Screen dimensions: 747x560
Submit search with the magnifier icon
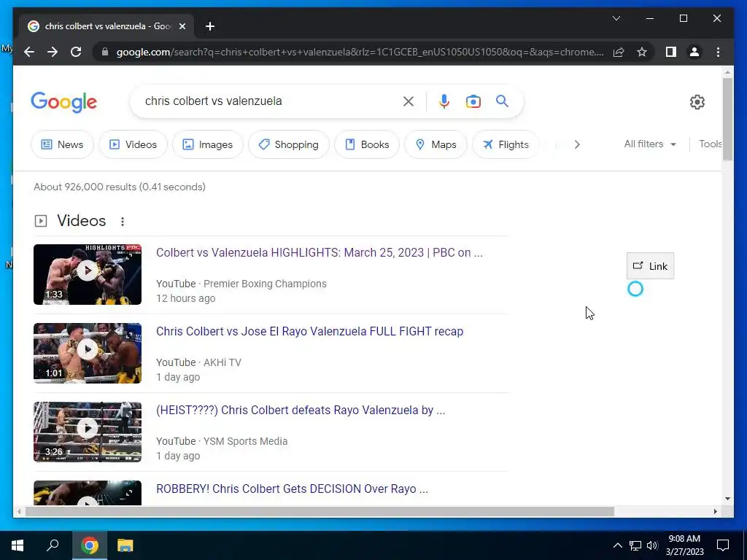pyautogui.click(x=502, y=101)
